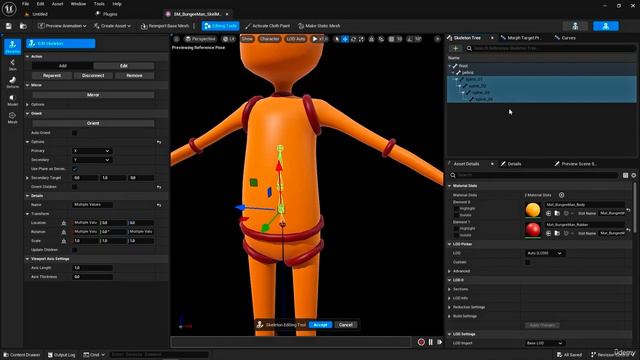Expand the Reduction Settings section

(x=450, y=307)
